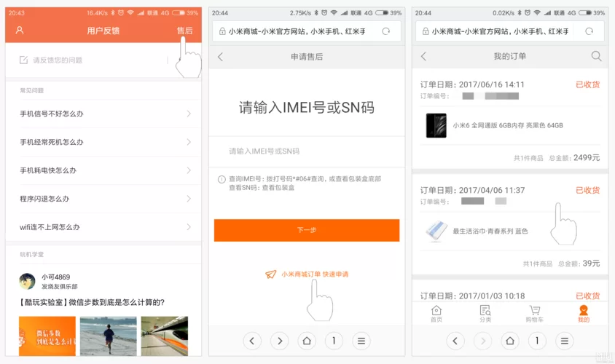Tap browser home button in 我的订单 screen
615x364 pixels.
click(510, 341)
